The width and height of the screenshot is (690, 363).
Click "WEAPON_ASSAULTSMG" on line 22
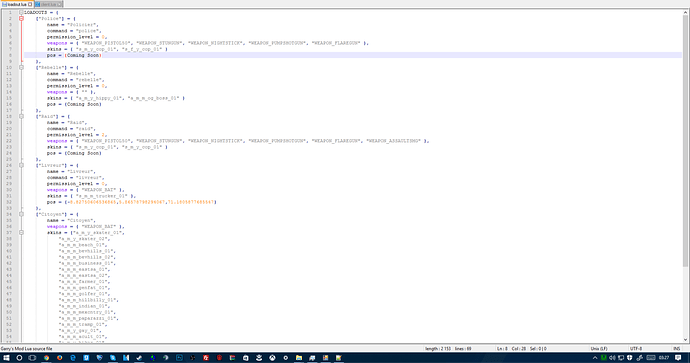click(x=393, y=141)
